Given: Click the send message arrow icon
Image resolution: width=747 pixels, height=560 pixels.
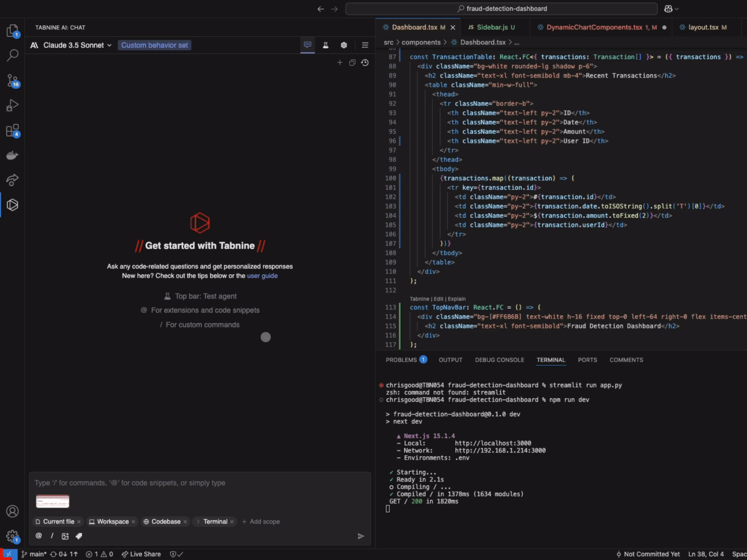Looking at the screenshot, I should tap(361, 536).
